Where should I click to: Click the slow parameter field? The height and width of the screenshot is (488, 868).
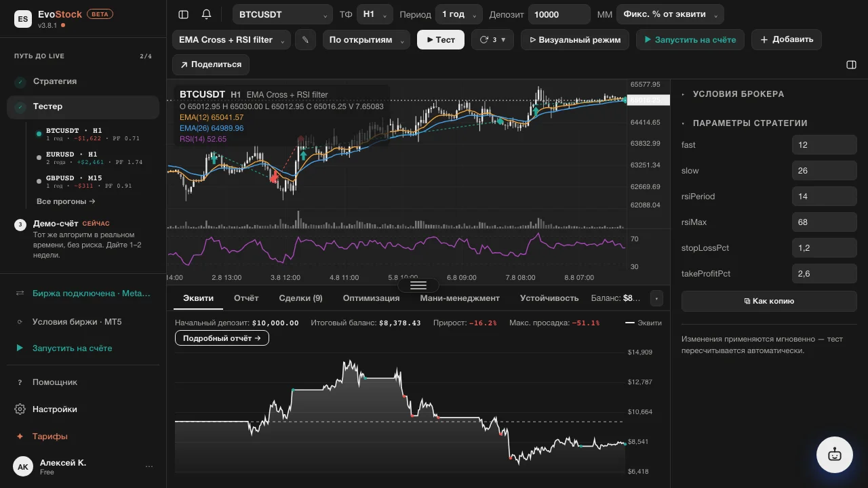coord(825,171)
